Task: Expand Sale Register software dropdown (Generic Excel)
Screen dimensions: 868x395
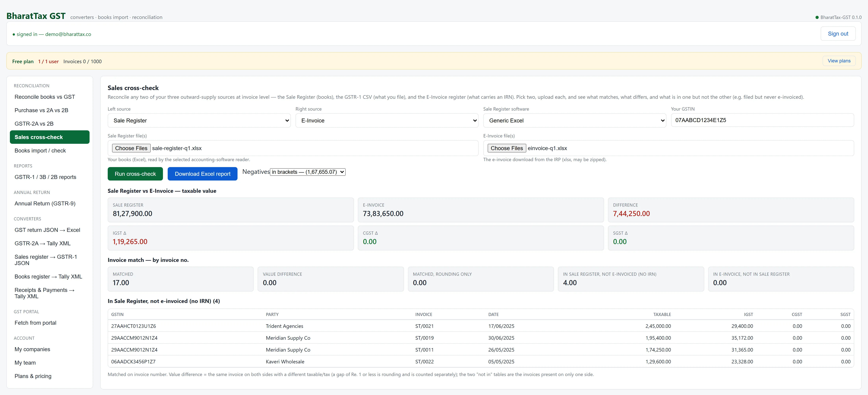Action: (574, 120)
